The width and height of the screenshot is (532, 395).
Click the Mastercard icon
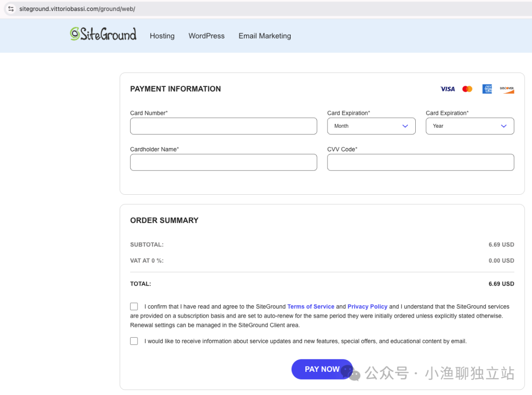(467, 89)
